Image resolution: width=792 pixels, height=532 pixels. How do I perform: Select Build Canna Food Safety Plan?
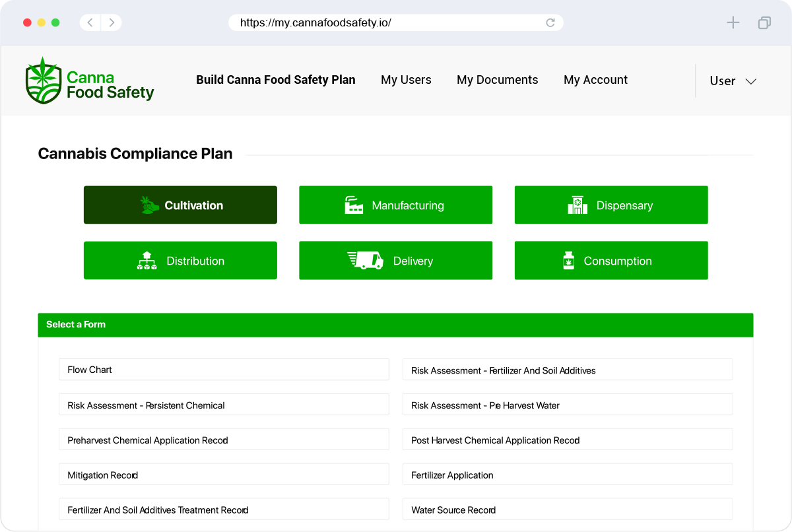275,80
